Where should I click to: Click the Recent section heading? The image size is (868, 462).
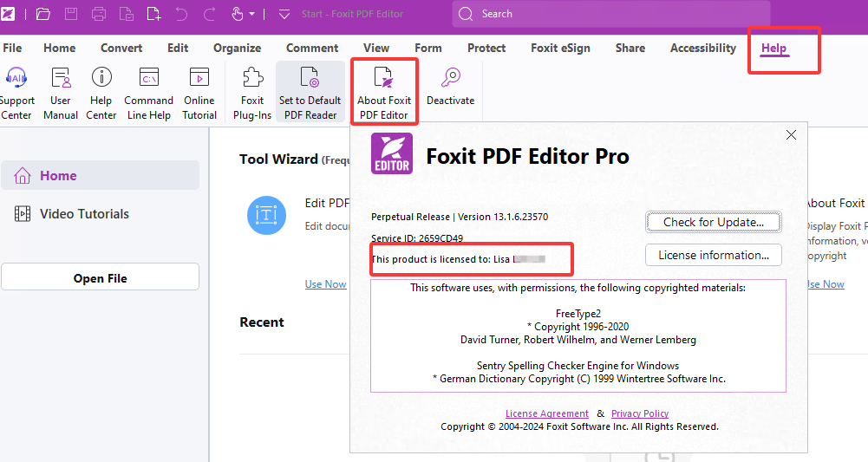261,322
